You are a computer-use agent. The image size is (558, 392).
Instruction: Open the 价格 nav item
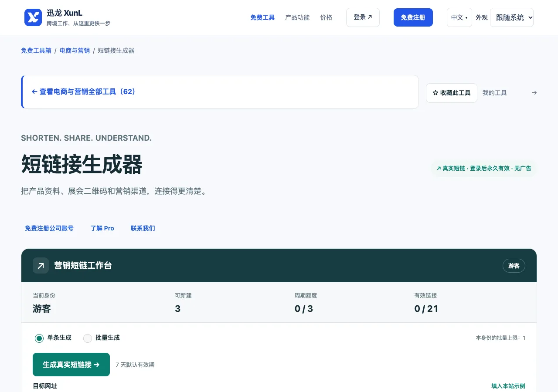coord(326,17)
